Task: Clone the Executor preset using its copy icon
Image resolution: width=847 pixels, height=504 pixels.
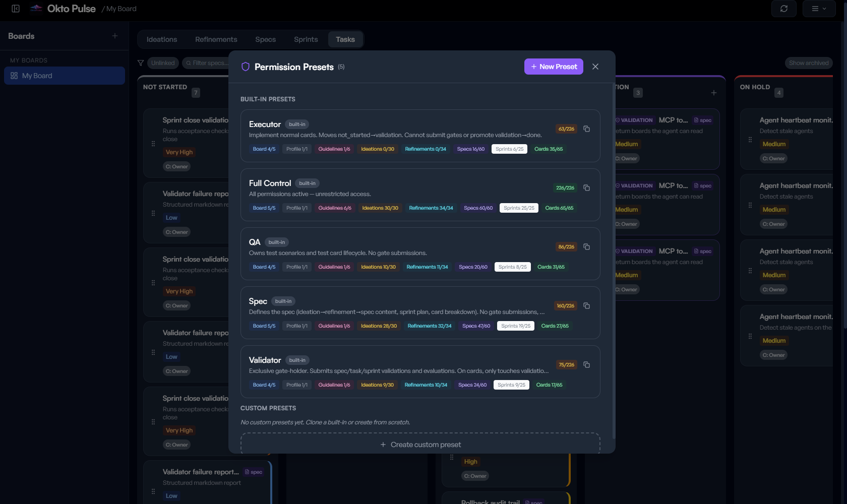Action: tap(586, 129)
